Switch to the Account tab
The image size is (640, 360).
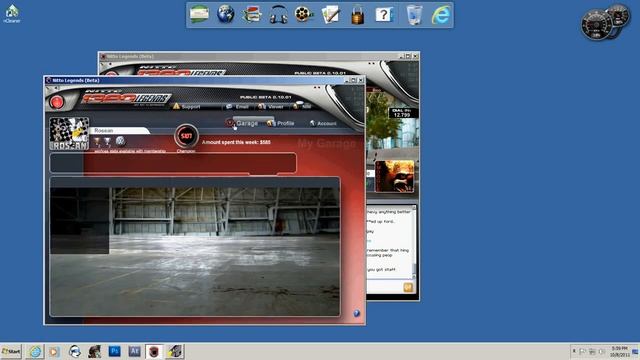tap(323, 123)
